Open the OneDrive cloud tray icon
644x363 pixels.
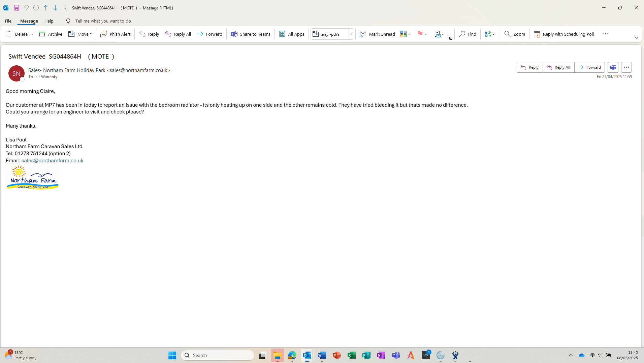(x=582, y=355)
